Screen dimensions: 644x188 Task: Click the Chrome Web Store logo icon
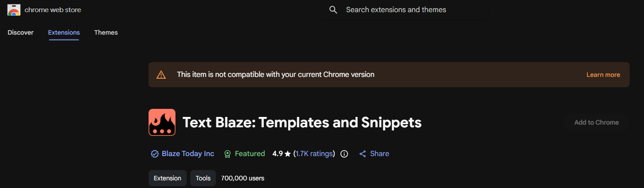point(14,10)
